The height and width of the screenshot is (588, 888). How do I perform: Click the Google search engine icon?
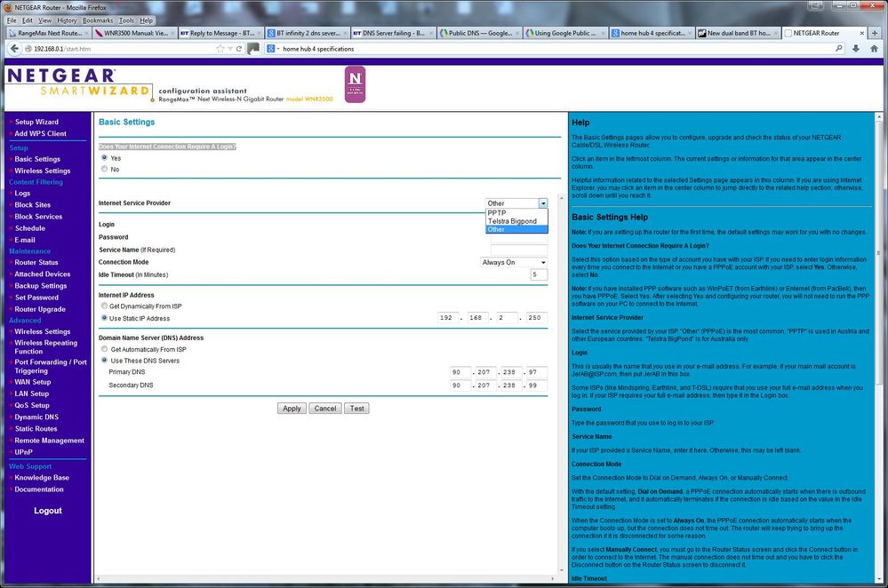[271, 49]
